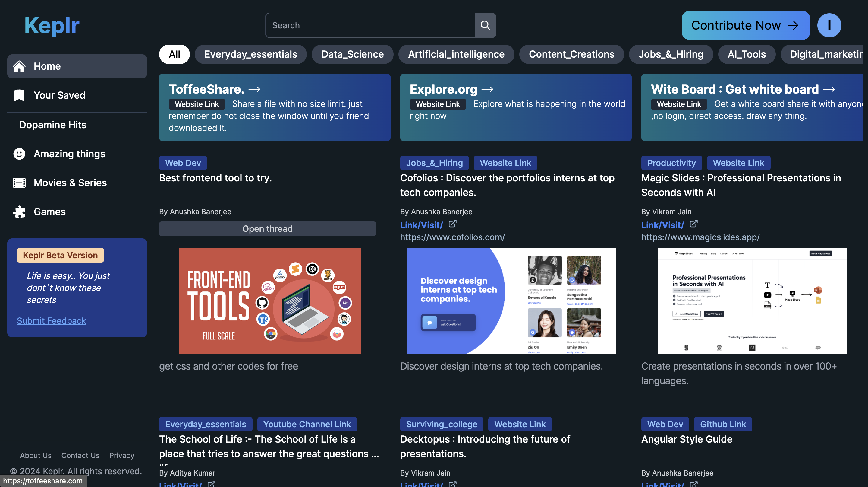868x487 pixels.
Task: Open the Front-End Tools thumbnail image
Action: pos(269,301)
